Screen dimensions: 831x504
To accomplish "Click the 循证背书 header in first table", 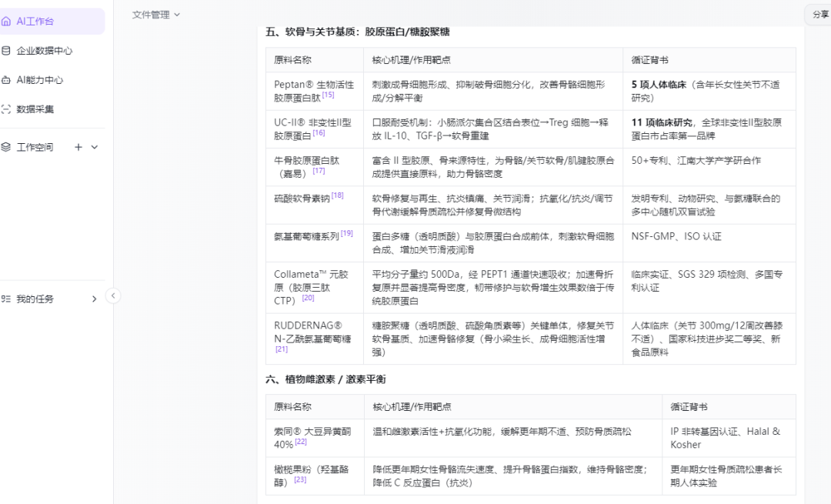I will coord(709,60).
